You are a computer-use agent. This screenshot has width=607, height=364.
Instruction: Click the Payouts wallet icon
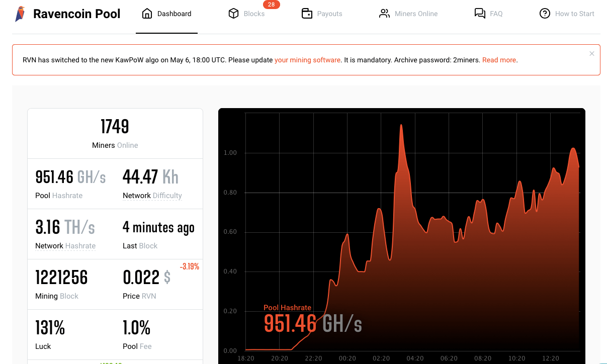pyautogui.click(x=307, y=14)
